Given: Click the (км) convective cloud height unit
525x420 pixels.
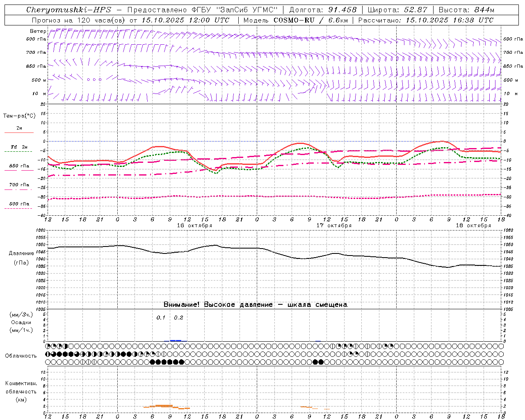Looking at the screenshot, I should click(21, 399).
